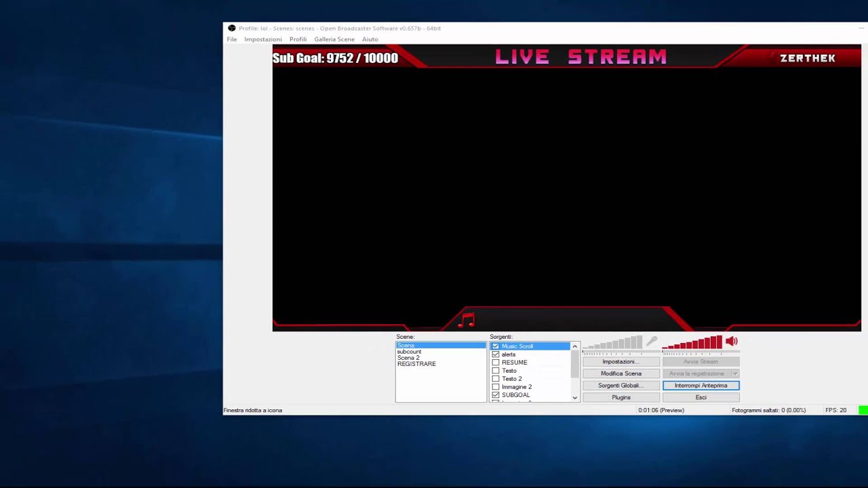Mute the desktop audio speaker icon
This screenshot has width=868, height=488.
tap(732, 341)
